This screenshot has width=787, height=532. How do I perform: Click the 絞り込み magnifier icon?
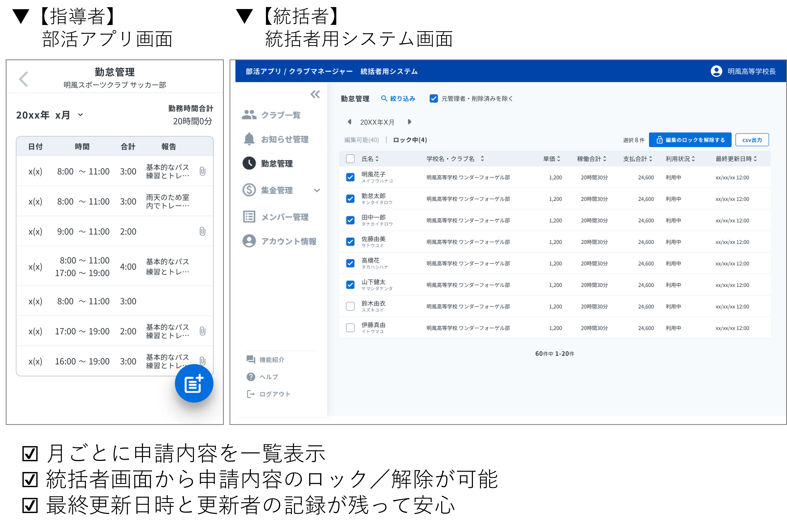click(x=384, y=98)
